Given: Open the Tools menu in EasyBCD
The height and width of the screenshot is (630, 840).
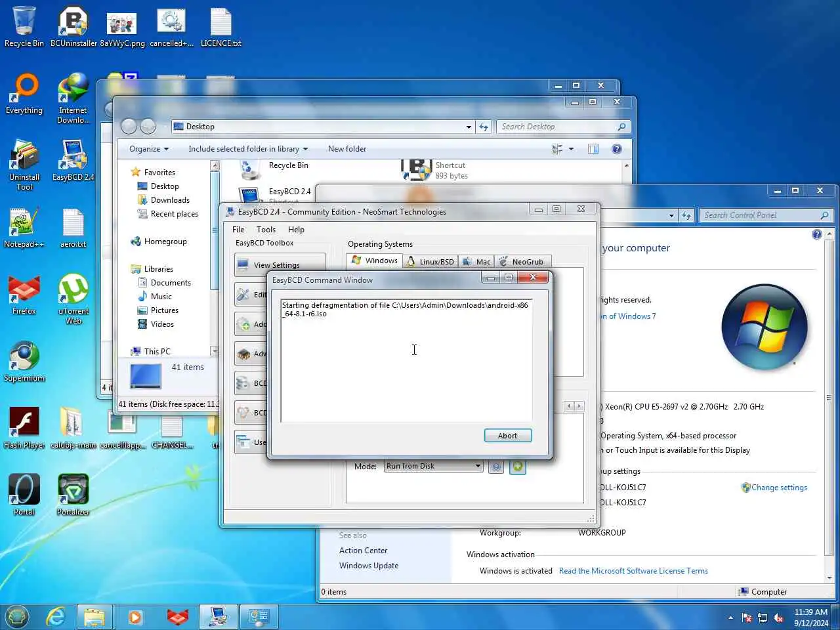Looking at the screenshot, I should tap(266, 230).
